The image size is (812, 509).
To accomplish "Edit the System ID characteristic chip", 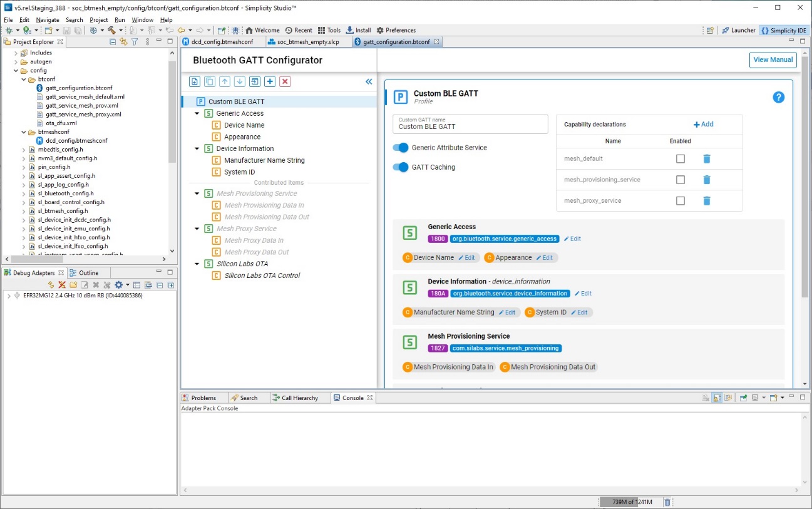I will [579, 312].
